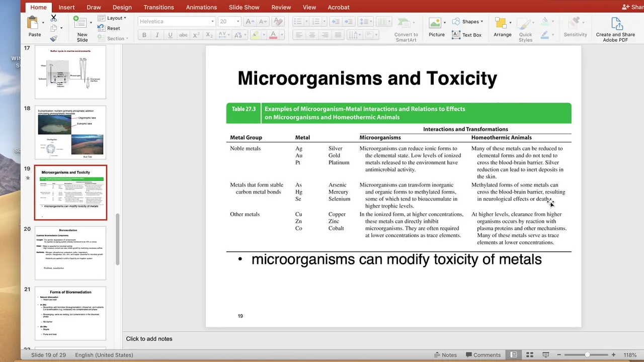Open the Insert tab
Screen dimensions: 644x362
tap(66, 7)
